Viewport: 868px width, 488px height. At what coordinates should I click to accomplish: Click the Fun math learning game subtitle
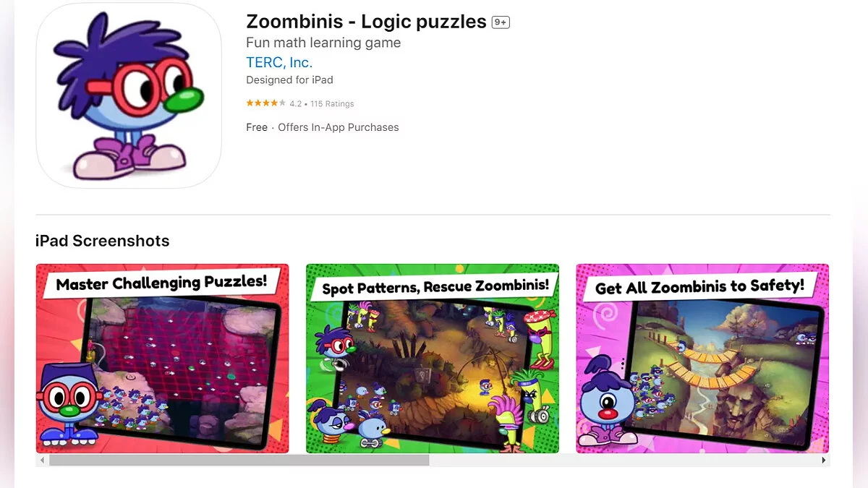[323, 43]
